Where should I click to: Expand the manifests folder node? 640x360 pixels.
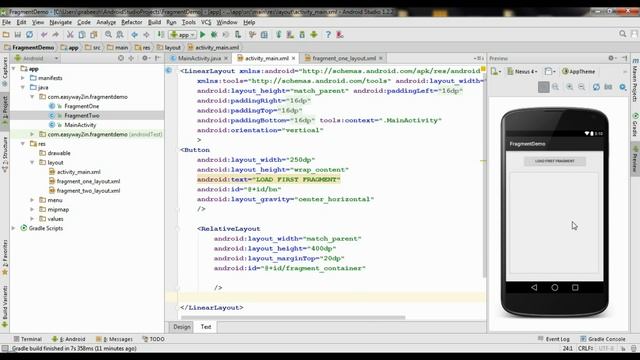coord(23,78)
